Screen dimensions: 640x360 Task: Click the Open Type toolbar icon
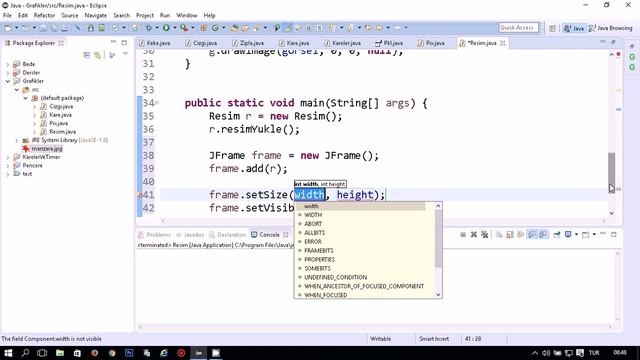tap(234, 28)
